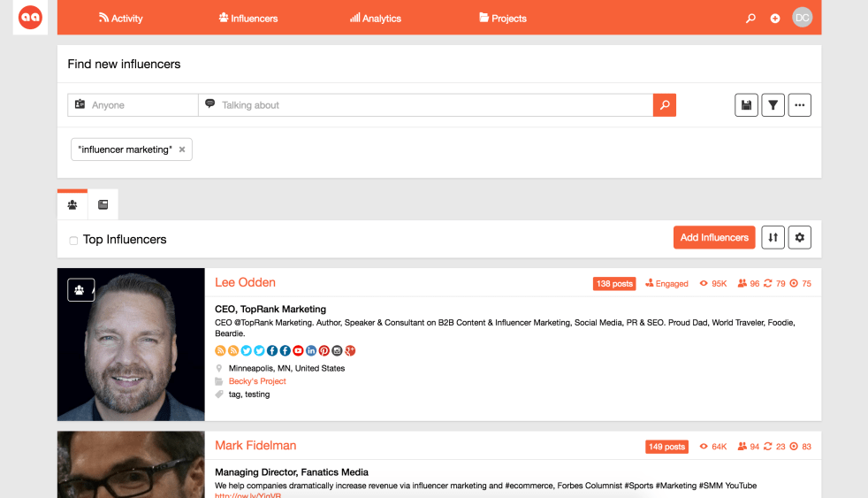The height and width of the screenshot is (498, 868).
Task: Open the Becky's Project link
Action: (x=257, y=381)
